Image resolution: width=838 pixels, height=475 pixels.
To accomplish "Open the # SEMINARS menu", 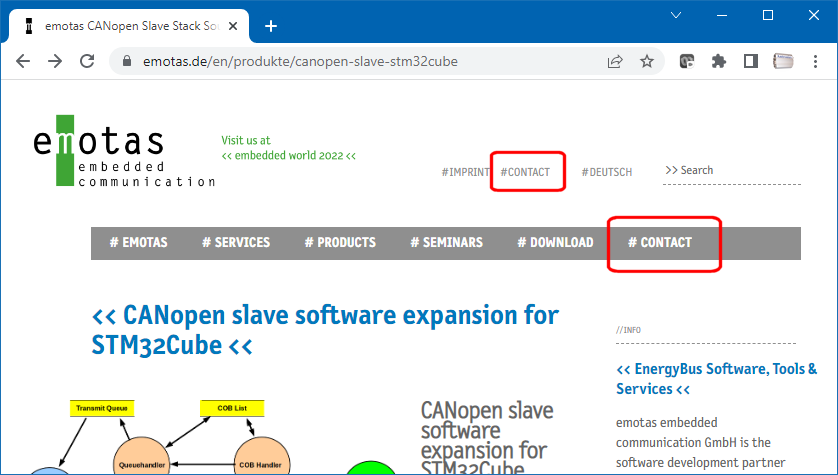I will tap(446, 243).
